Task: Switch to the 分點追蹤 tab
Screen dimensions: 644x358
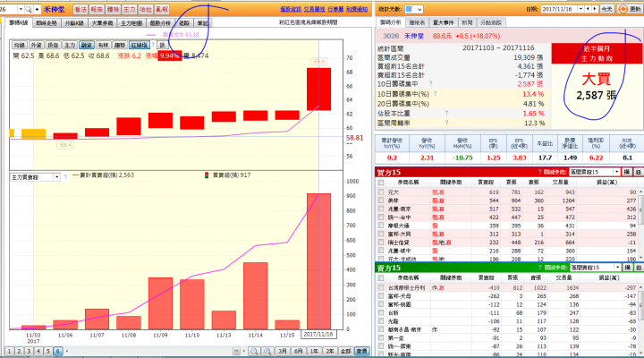Action: click(x=491, y=22)
